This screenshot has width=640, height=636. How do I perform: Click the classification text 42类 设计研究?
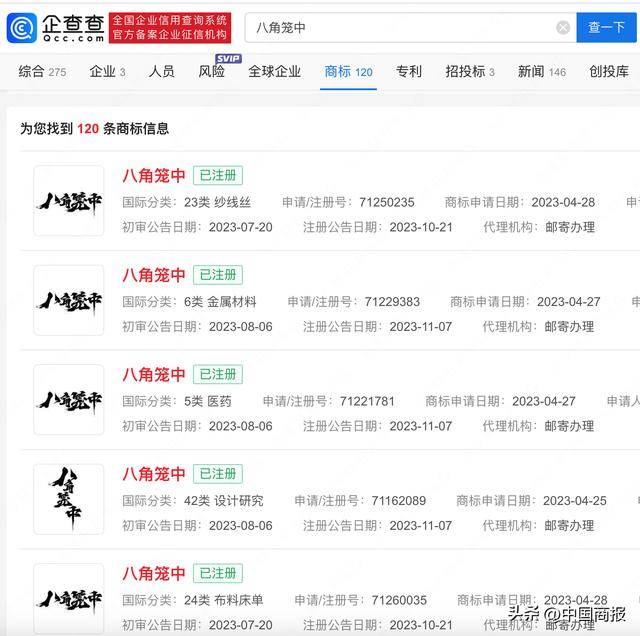[224, 501]
